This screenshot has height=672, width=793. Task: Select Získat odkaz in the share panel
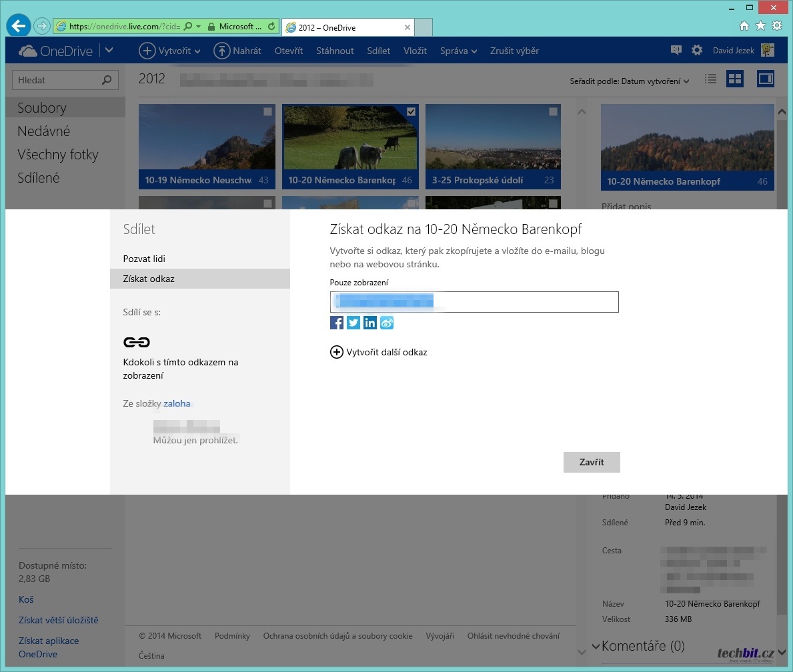click(x=149, y=279)
